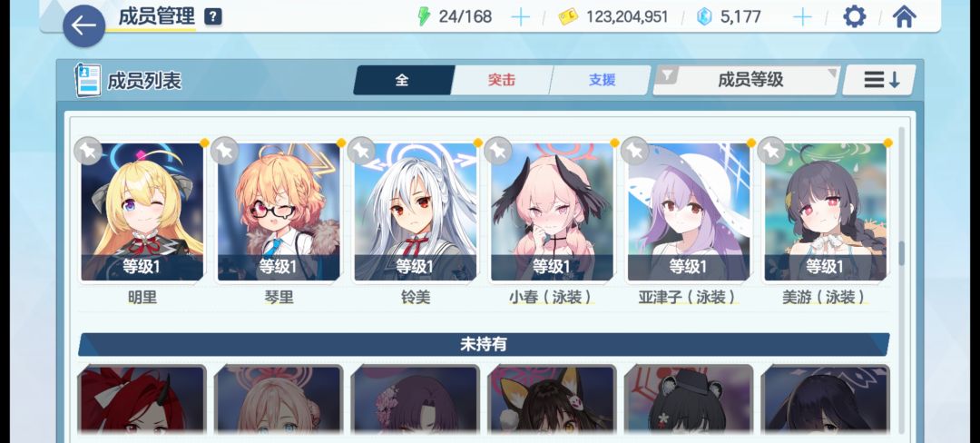Tap the blue gem currency icon
The width and height of the screenshot is (980, 443).
tap(704, 17)
